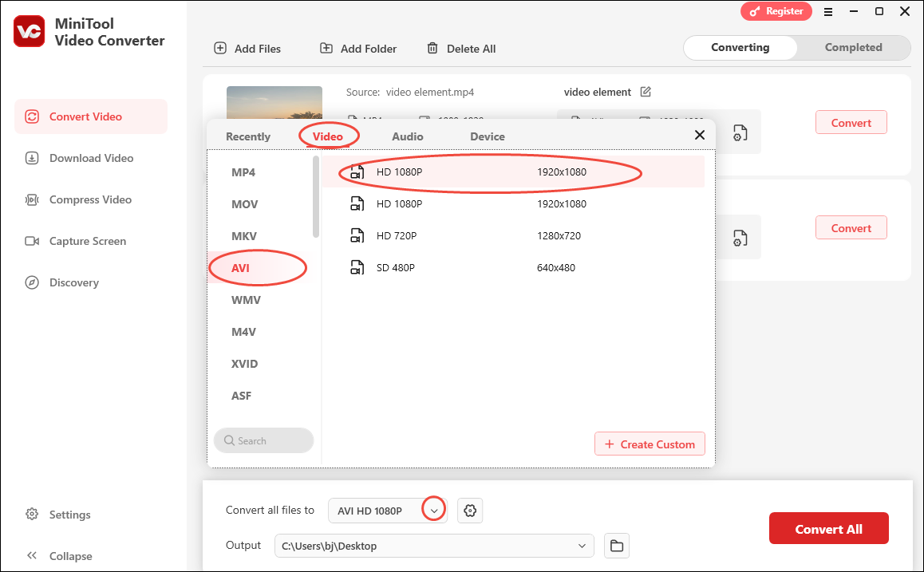The image size is (924, 572).
Task: Click SD 480P preset file icon
Action: click(x=357, y=267)
